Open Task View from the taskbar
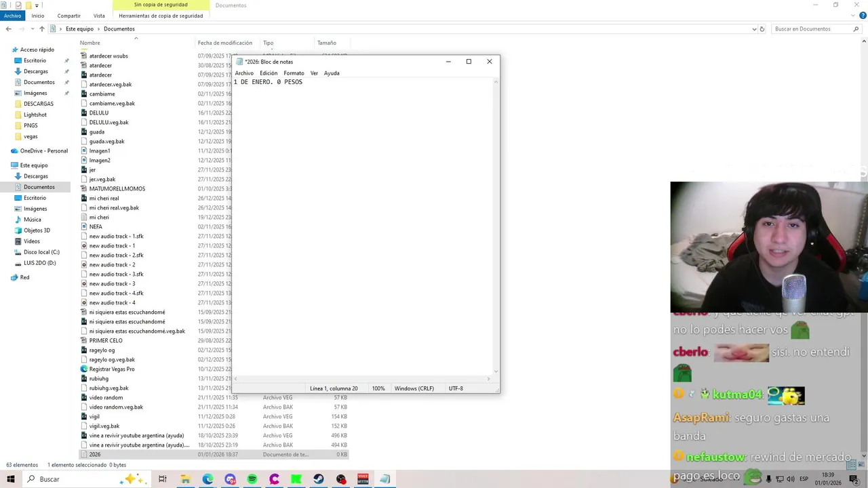 pos(163,479)
